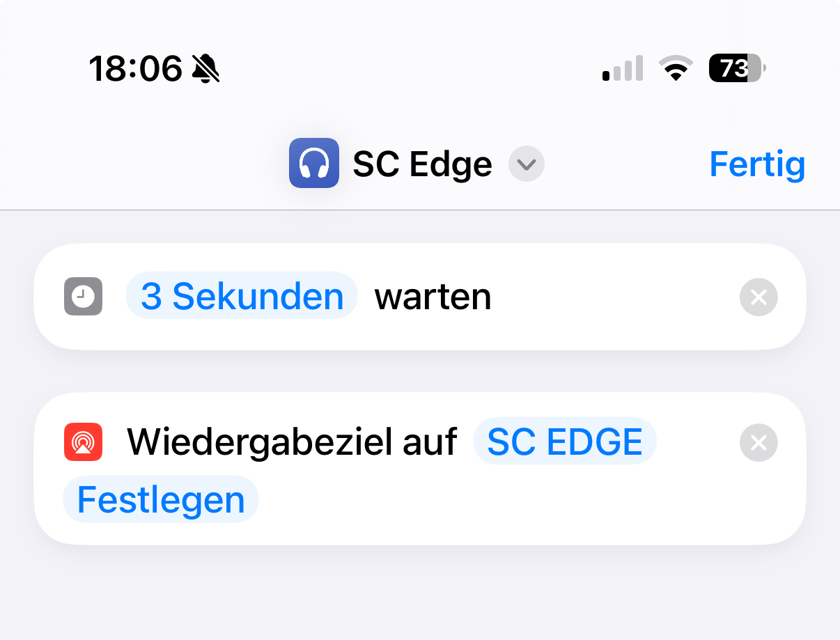
Task: Remove the wait action with its X
Action: (759, 297)
